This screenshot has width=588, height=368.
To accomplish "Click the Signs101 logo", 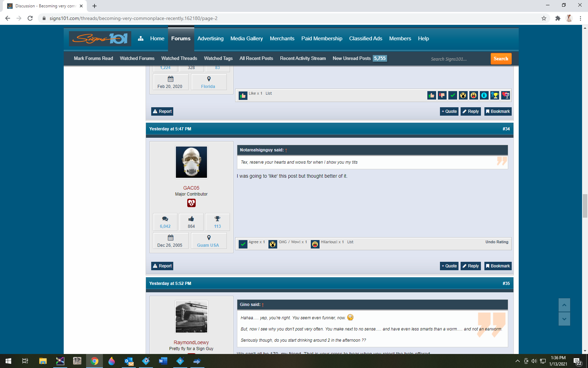I will click(100, 39).
